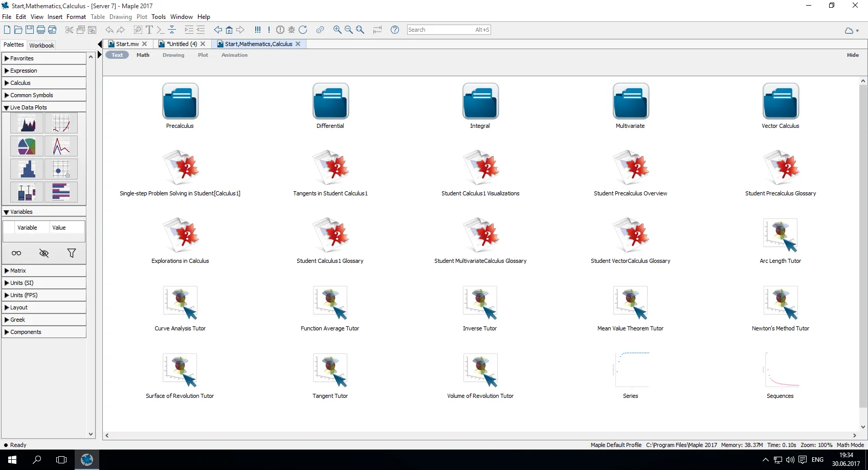The image size is (868, 470).
Task: Insert a histogram from Live Data Plots
Action: pos(27,169)
